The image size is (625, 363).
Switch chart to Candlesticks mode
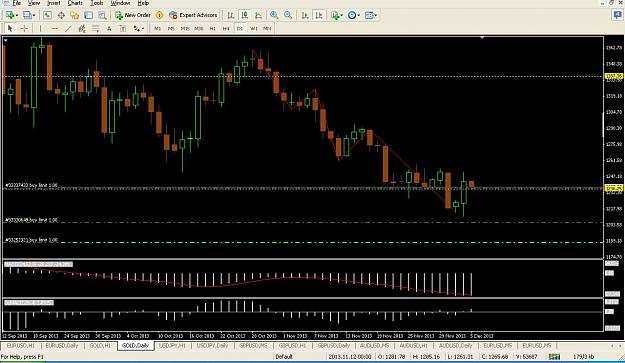point(244,15)
